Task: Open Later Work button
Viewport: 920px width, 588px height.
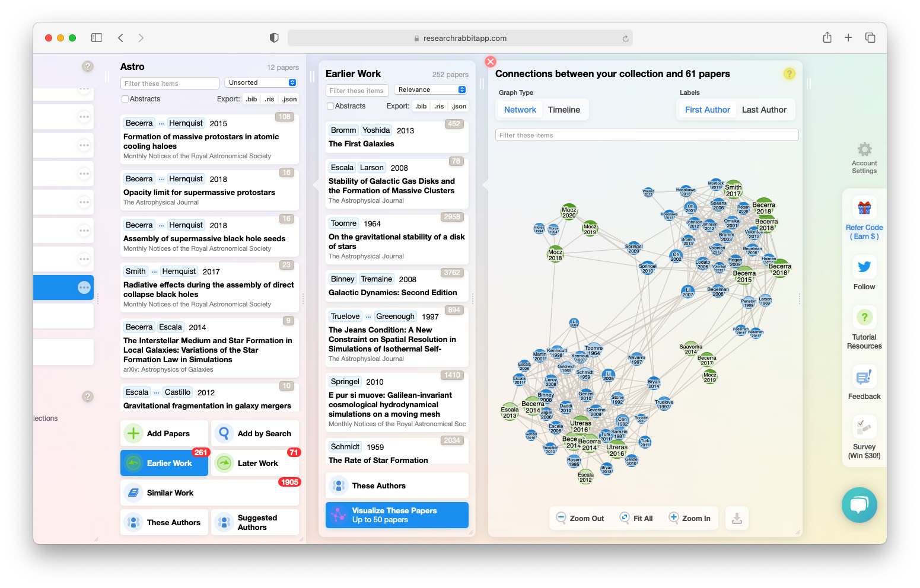Action: click(x=255, y=463)
